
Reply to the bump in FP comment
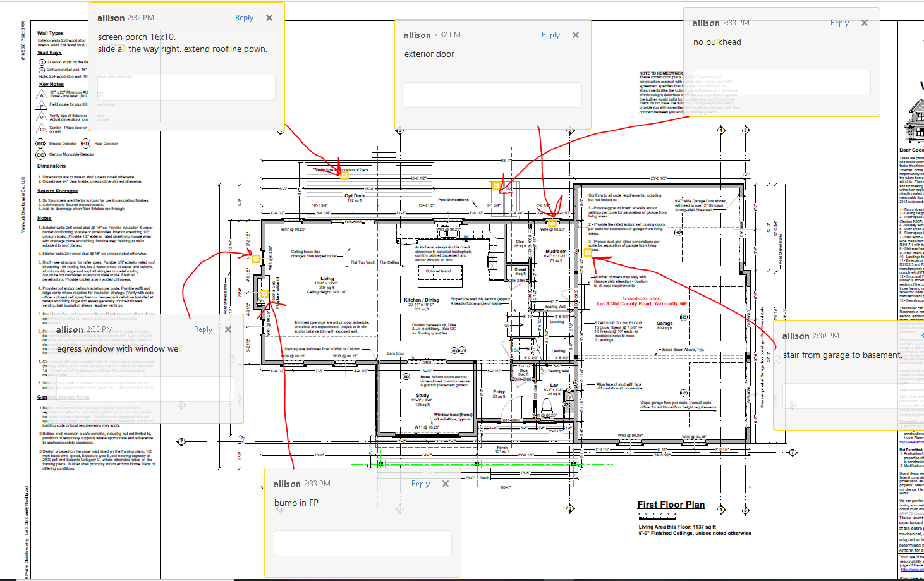coord(420,484)
